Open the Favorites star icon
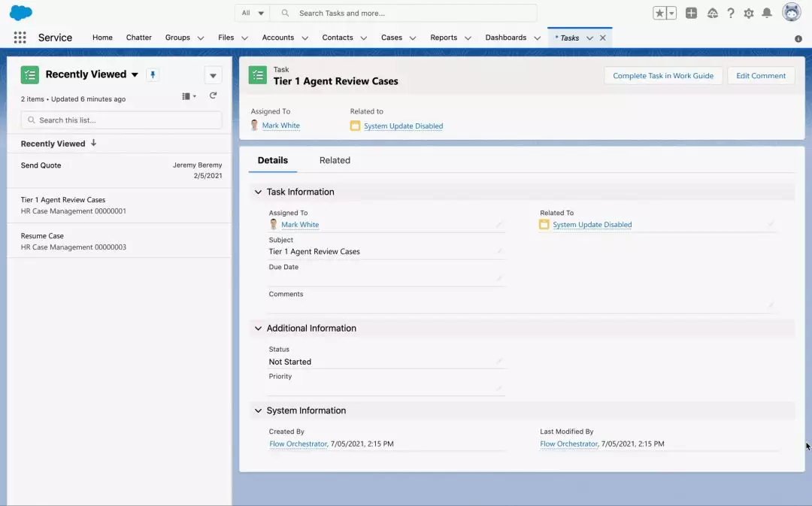This screenshot has height=506, width=812. click(x=659, y=14)
